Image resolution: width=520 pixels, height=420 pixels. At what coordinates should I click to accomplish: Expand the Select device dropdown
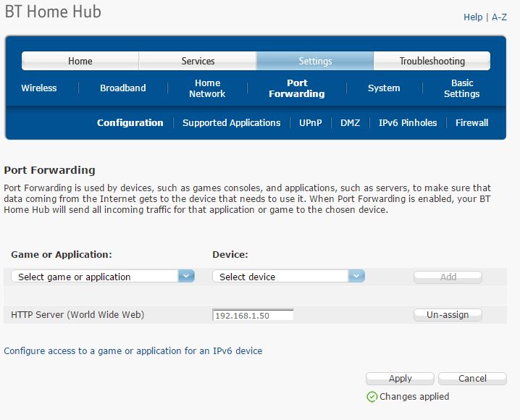point(288,277)
